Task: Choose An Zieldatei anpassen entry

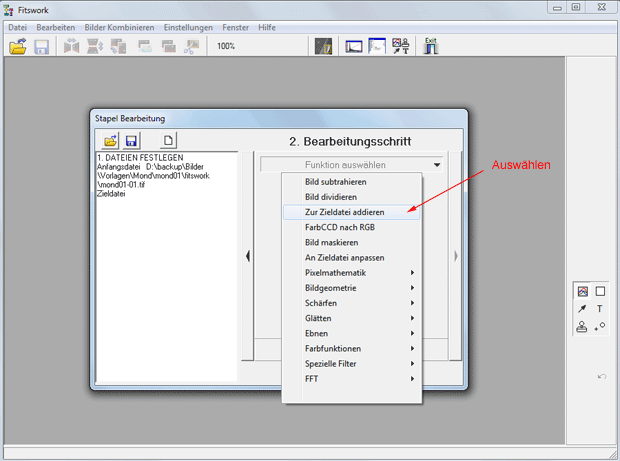Action: 352,257
